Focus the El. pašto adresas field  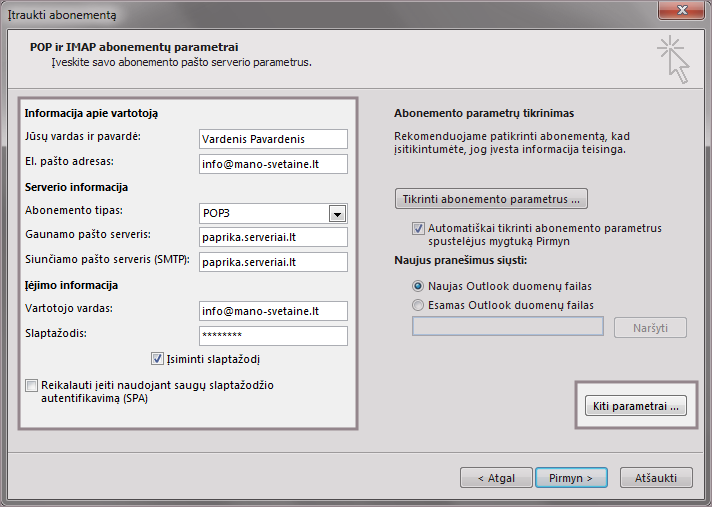click(272, 164)
